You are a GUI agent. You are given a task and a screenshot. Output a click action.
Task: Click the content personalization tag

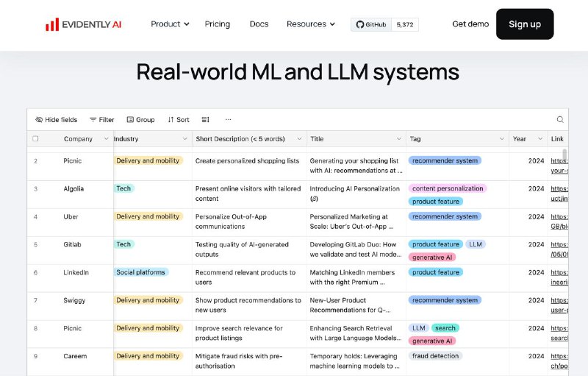pos(448,188)
